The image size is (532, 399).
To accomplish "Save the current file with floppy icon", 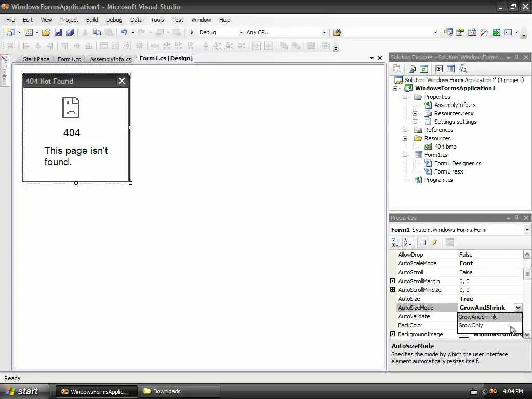I will click(x=58, y=32).
